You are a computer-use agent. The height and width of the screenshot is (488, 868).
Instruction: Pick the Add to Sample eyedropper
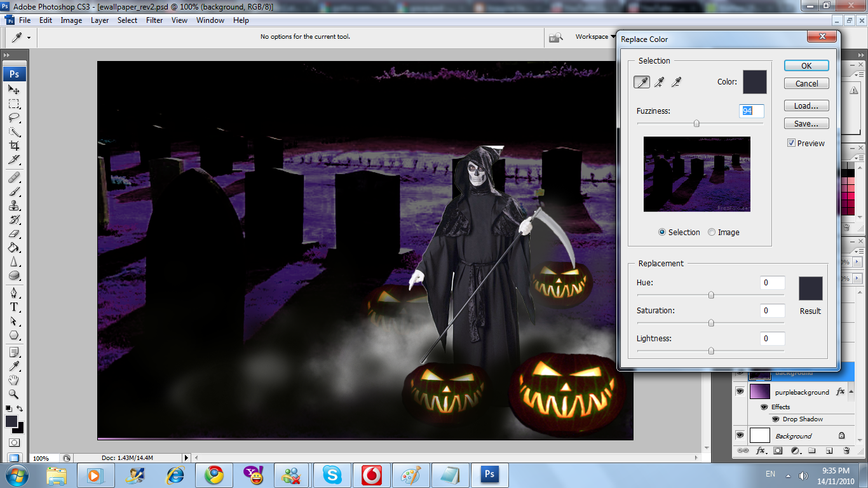point(660,82)
